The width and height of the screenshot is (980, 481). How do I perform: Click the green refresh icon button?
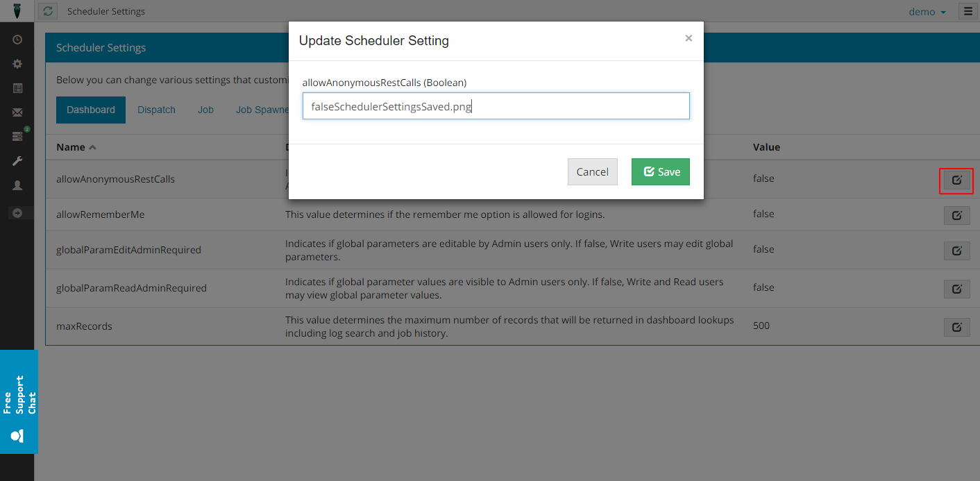point(48,11)
